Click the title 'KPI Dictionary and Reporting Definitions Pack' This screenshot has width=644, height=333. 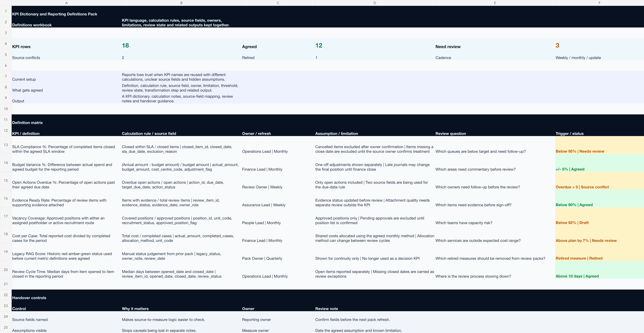(x=54, y=14)
